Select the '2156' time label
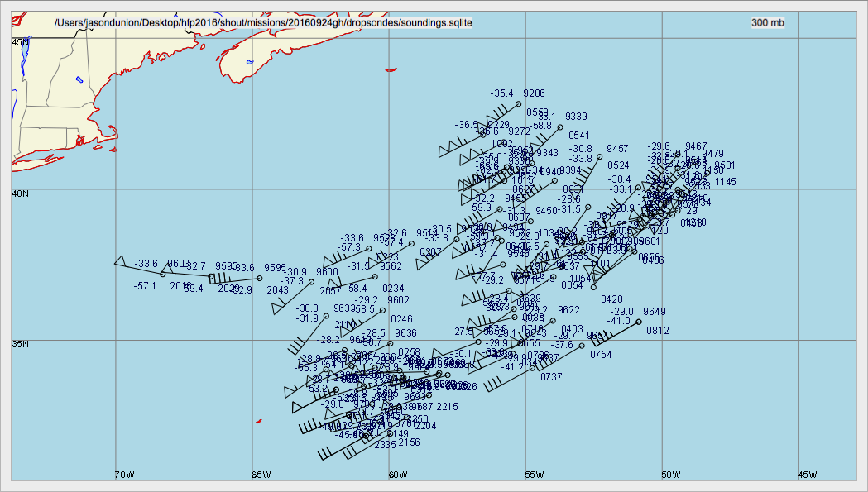Image resolution: width=868 pixels, height=492 pixels. (x=409, y=442)
